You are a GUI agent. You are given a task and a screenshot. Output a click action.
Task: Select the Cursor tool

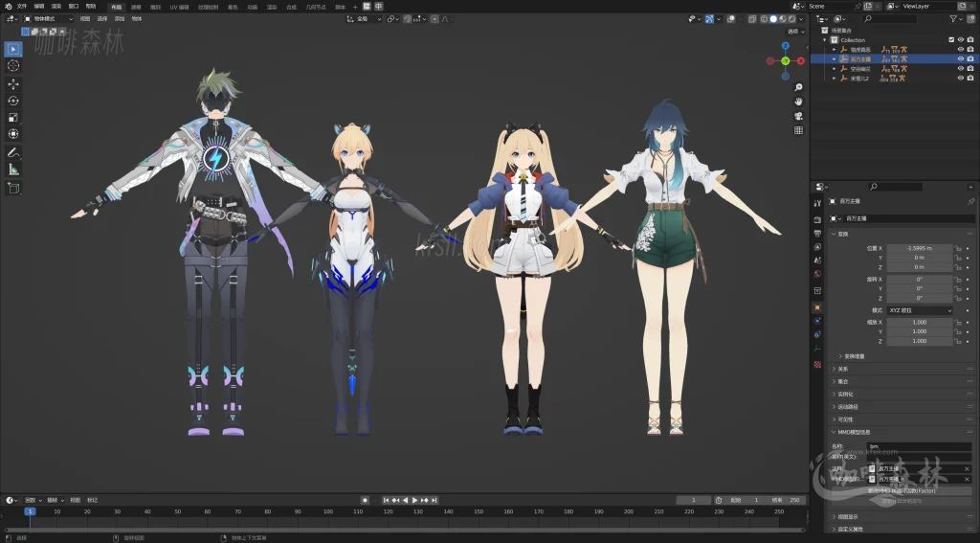click(x=13, y=66)
